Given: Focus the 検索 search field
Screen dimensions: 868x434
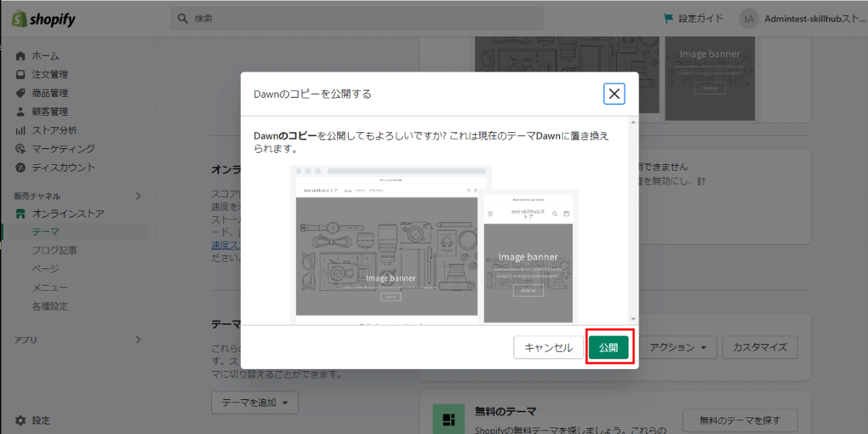Looking at the screenshot, I should click(357, 19).
